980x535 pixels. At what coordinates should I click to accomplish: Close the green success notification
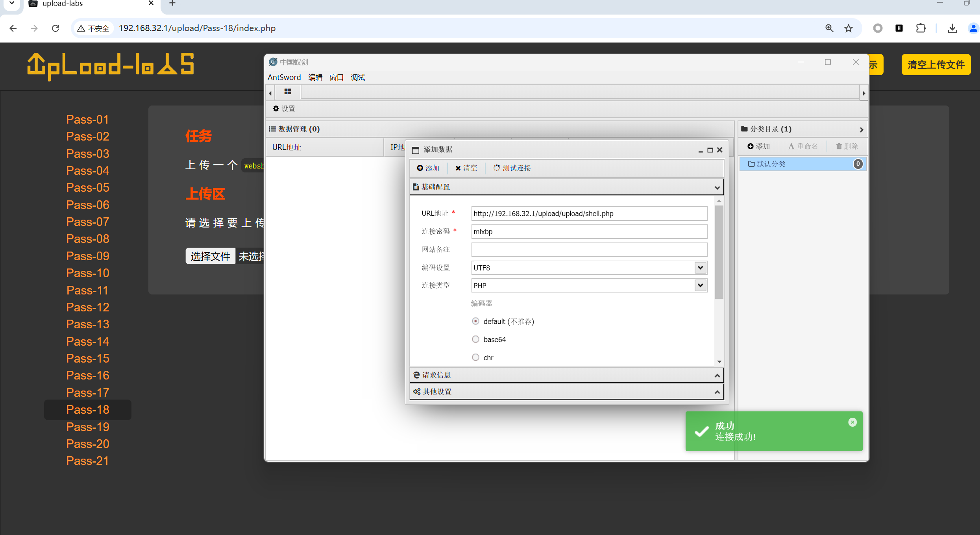tap(852, 422)
